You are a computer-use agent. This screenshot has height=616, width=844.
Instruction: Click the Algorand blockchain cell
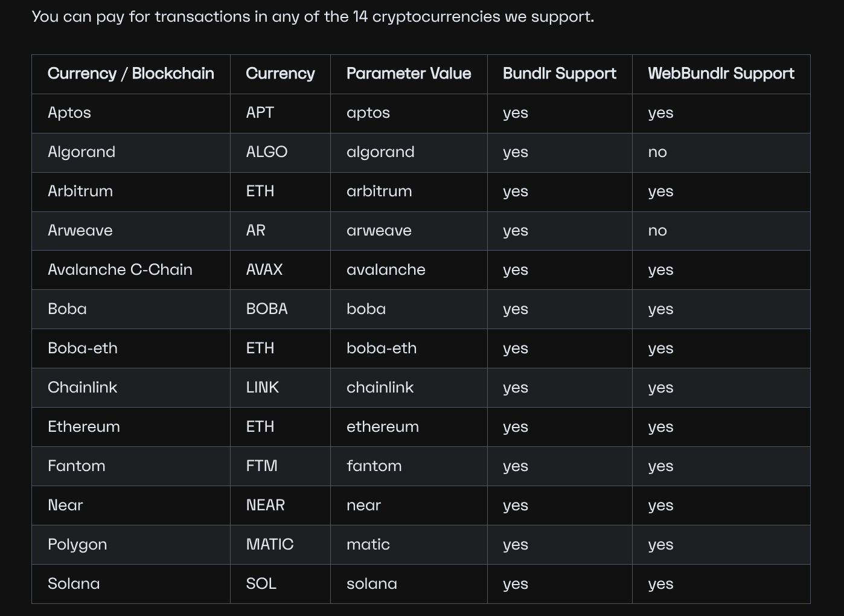coord(82,152)
